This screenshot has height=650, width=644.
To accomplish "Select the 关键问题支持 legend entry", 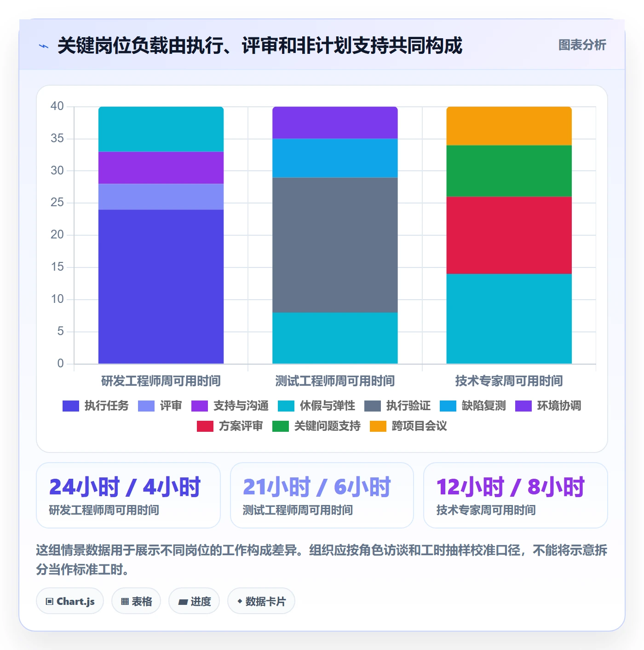I will 316,426.
